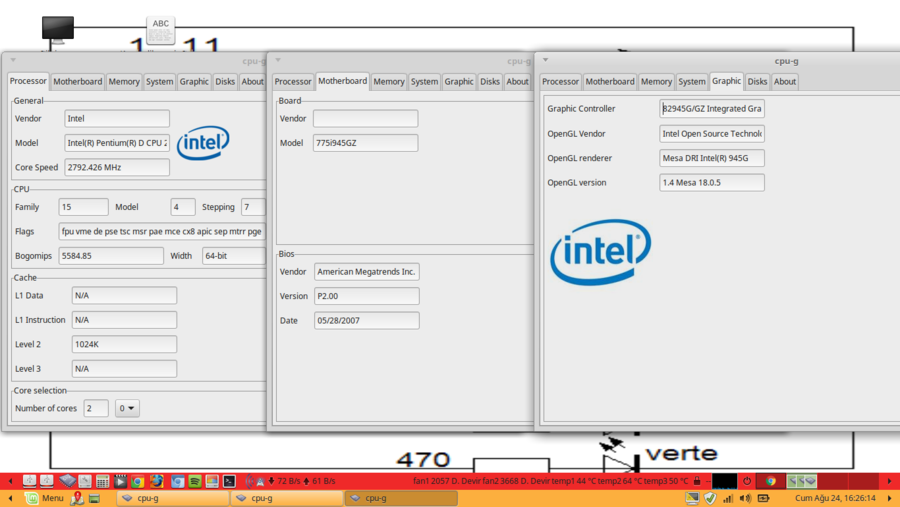Switch to first cpu-g taskbar window button
The width and height of the screenshot is (900, 507).
click(173, 498)
